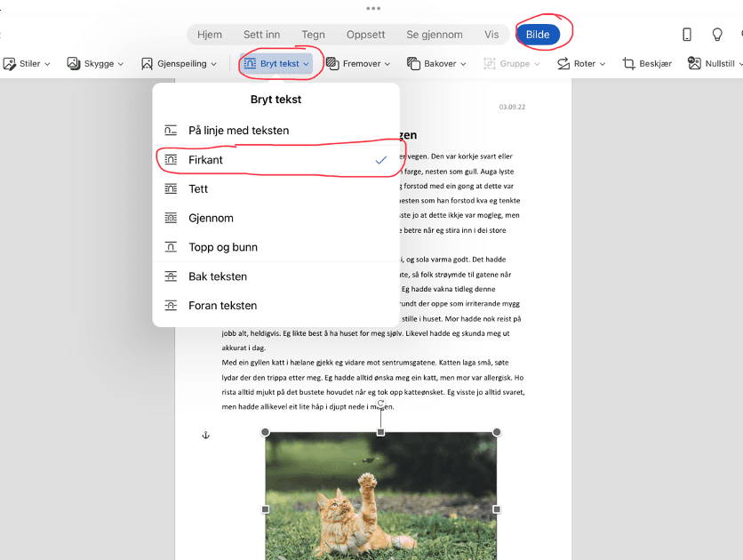
Task: Pick the Topp og bunn option
Action: click(276, 247)
